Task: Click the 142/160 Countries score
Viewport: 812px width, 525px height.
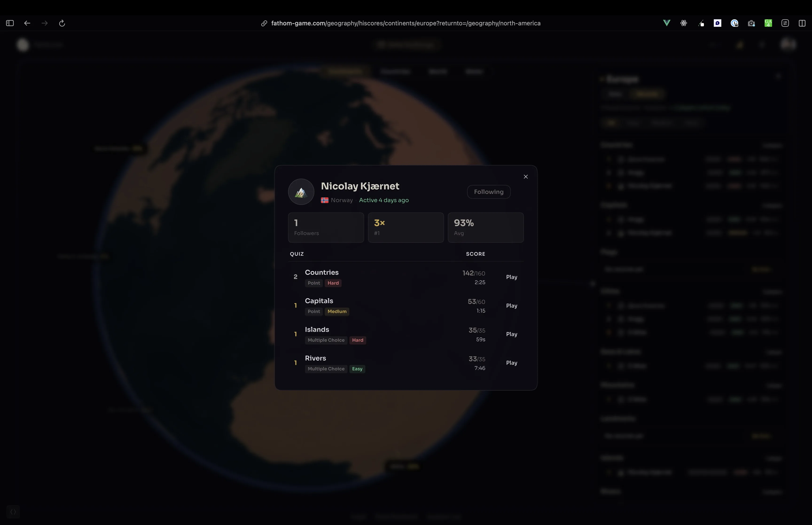Action: point(474,273)
